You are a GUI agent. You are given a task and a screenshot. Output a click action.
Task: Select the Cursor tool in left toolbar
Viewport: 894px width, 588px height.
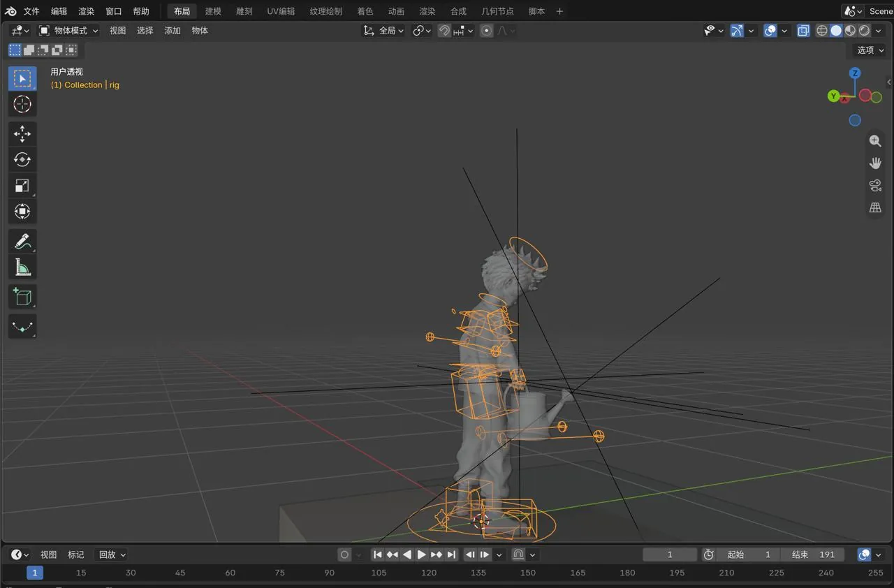[x=22, y=105]
